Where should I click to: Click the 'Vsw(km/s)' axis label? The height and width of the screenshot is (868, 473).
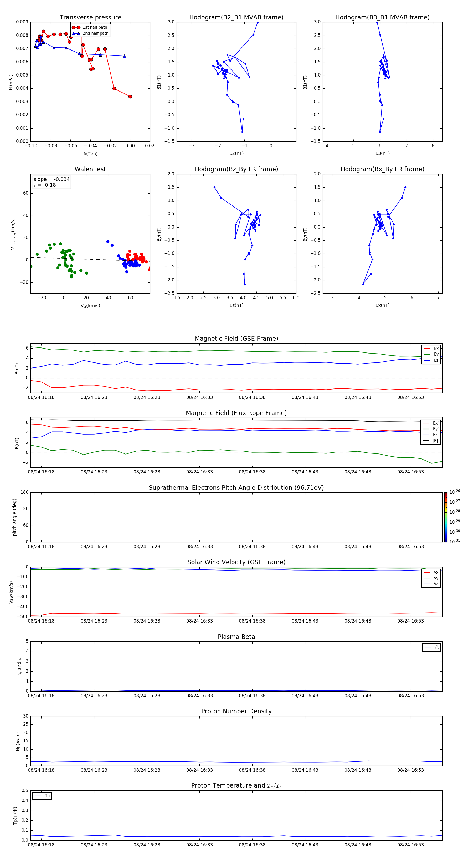click(x=11, y=592)
